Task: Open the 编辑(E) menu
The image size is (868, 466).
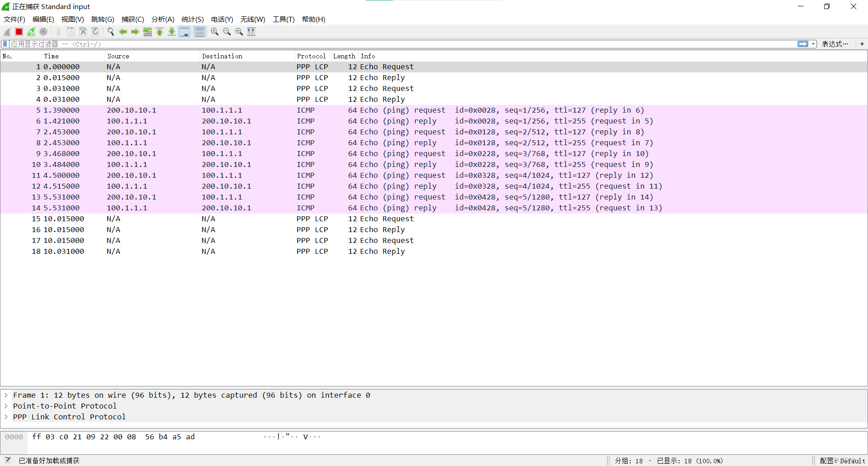Action: click(43, 19)
